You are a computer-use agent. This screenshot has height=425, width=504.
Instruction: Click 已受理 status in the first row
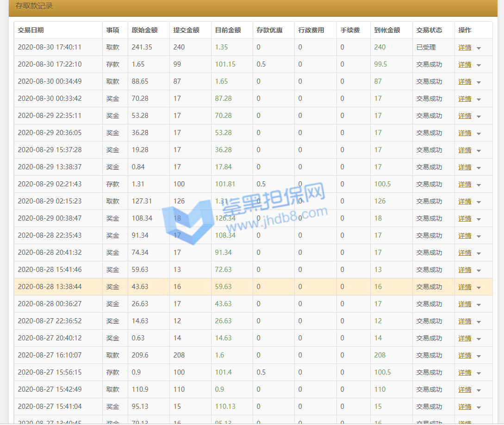point(426,47)
